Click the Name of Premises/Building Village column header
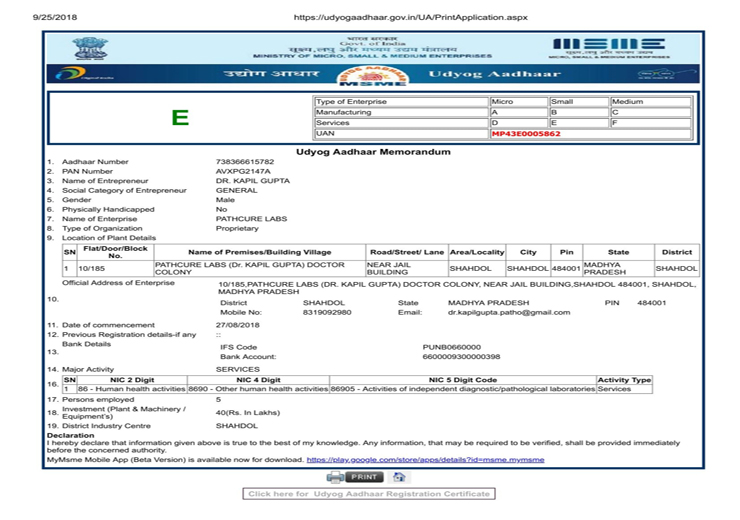 click(260, 252)
